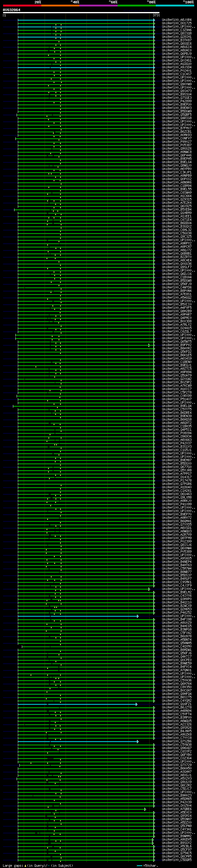Click the cyan ~100% identity color segment
Screen dimensions: 197x868
pos(175,6)
